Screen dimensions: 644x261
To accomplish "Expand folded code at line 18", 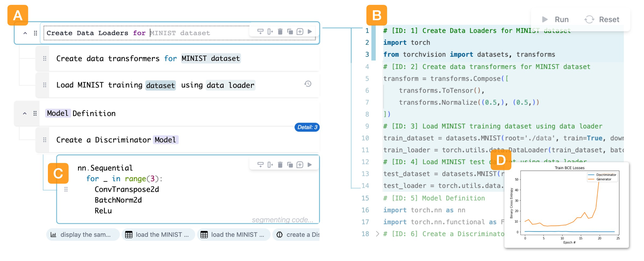I will [377, 234].
